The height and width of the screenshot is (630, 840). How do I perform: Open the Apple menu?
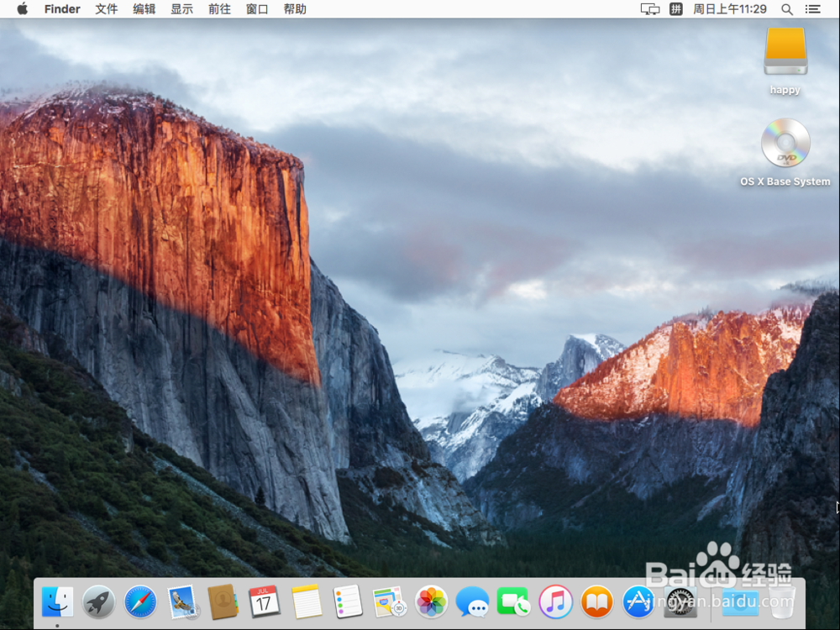tap(23, 9)
